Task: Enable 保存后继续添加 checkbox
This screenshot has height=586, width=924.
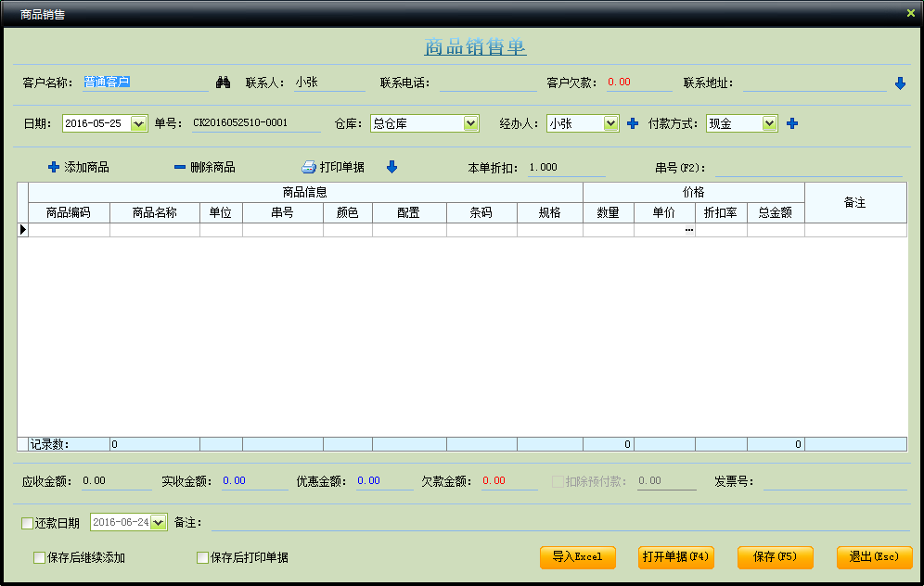Action: pos(40,558)
